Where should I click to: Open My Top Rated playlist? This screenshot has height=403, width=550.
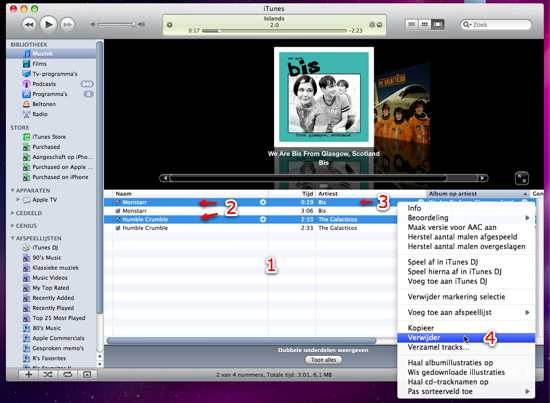pos(51,288)
